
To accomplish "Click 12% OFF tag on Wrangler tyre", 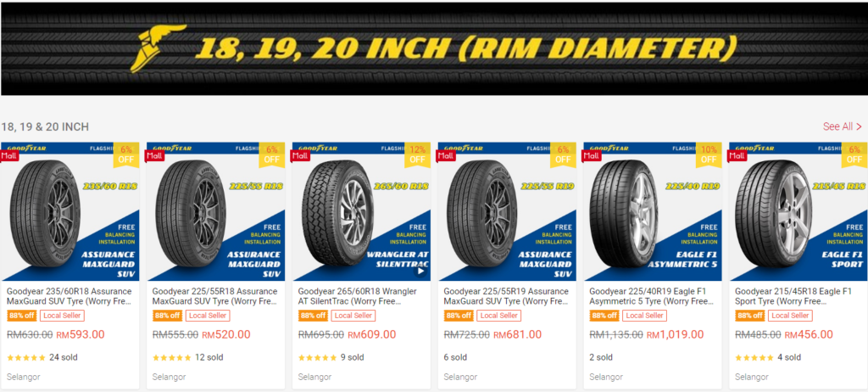I will (x=417, y=154).
